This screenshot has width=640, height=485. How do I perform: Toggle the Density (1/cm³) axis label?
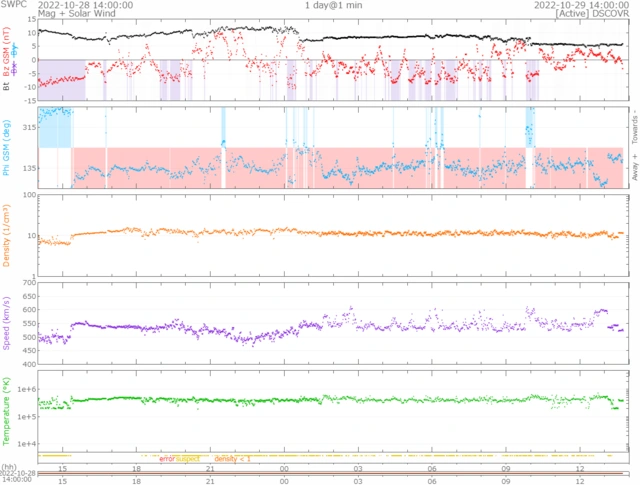[7, 235]
